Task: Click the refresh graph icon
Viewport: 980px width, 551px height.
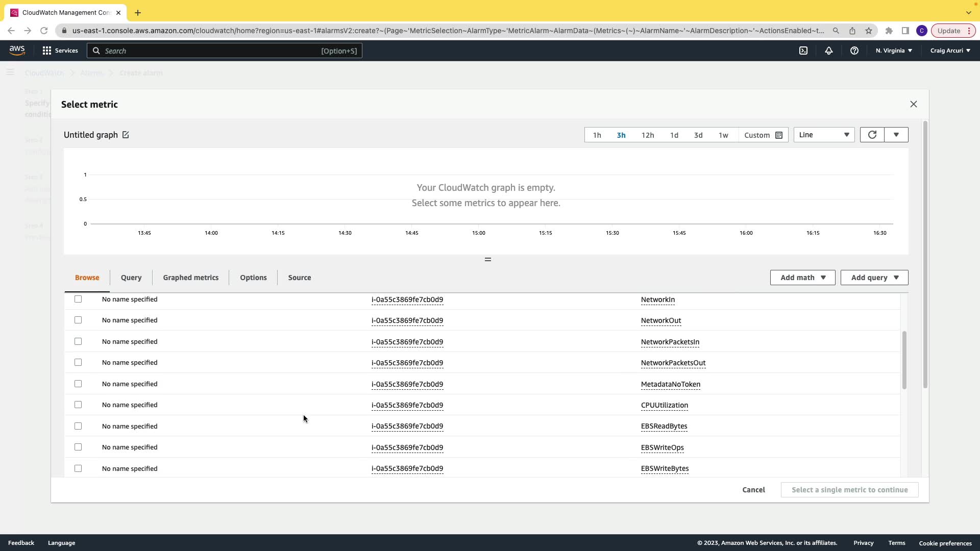Action: (x=872, y=135)
